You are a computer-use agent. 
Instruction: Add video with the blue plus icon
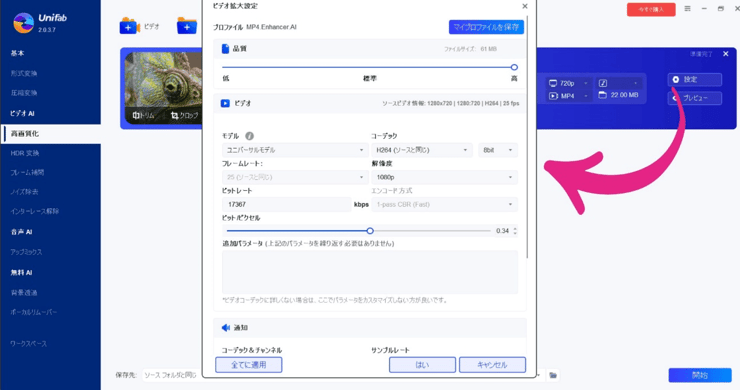[129, 26]
